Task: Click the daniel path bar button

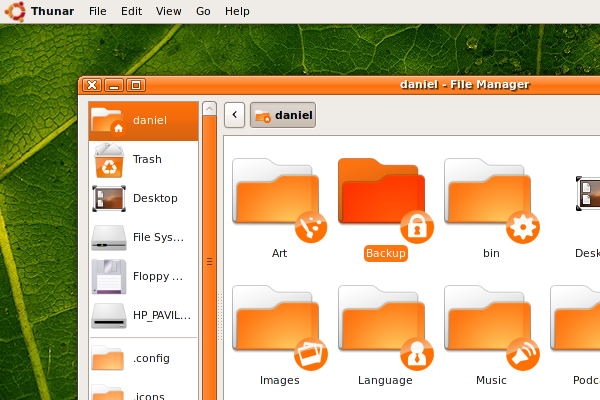Action: pyautogui.click(x=283, y=115)
